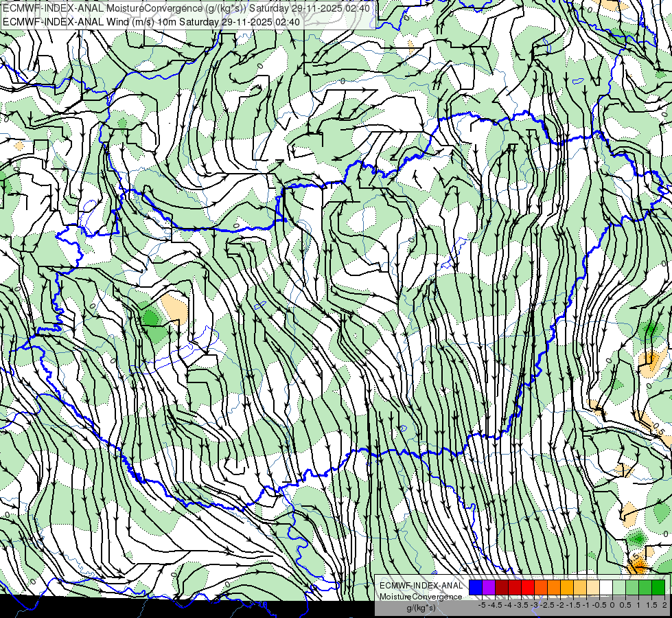Click the legend's 2 tick label
The width and height of the screenshot is (672, 618).
(x=664, y=605)
